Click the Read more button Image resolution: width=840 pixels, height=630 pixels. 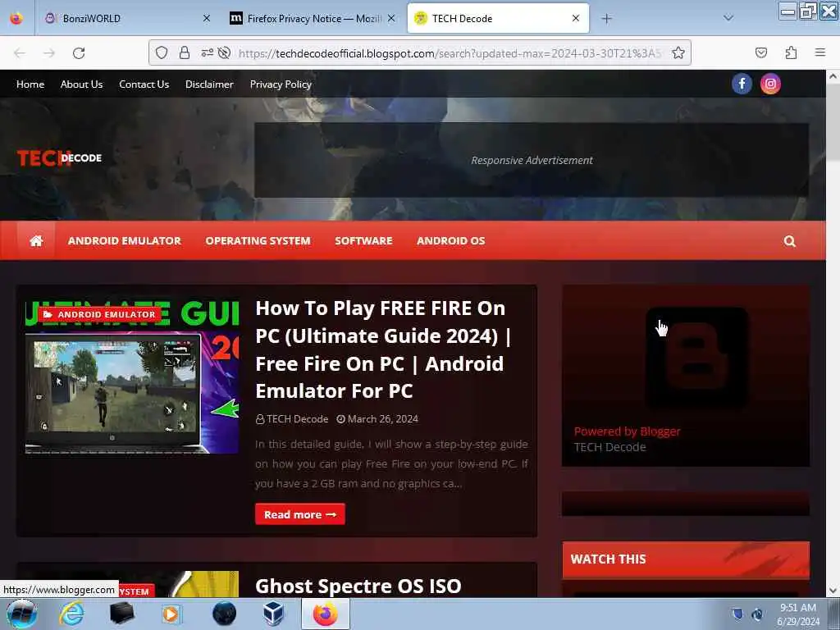(300, 514)
